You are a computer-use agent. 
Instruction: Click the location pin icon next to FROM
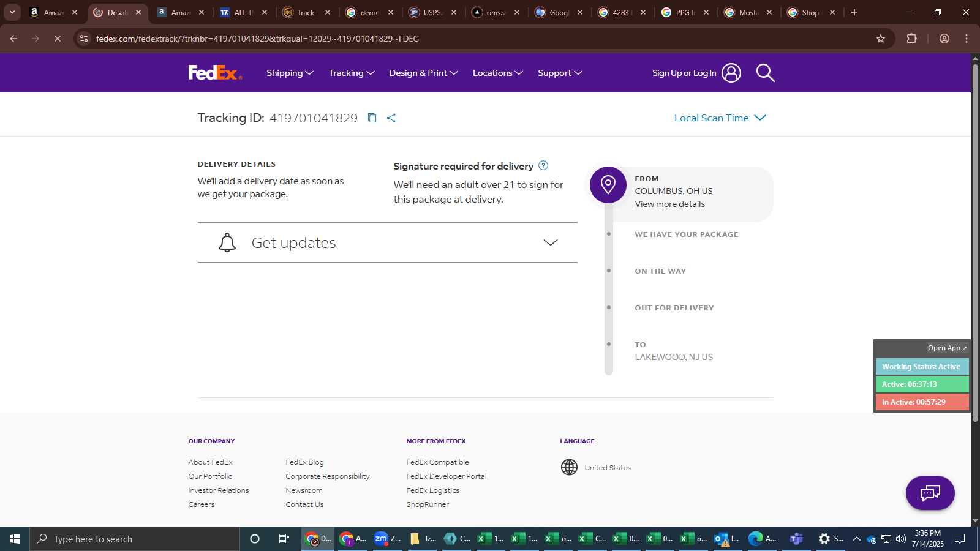tap(608, 185)
